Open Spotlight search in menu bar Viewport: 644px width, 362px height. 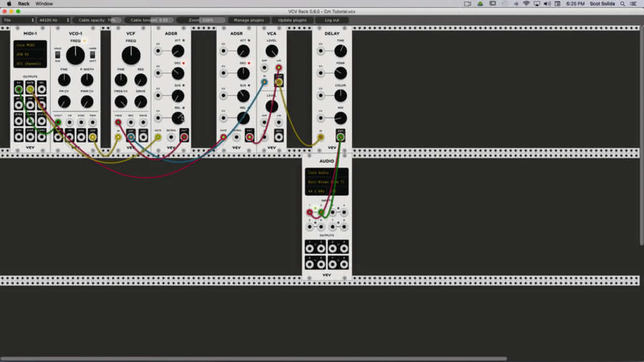(x=623, y=4)
